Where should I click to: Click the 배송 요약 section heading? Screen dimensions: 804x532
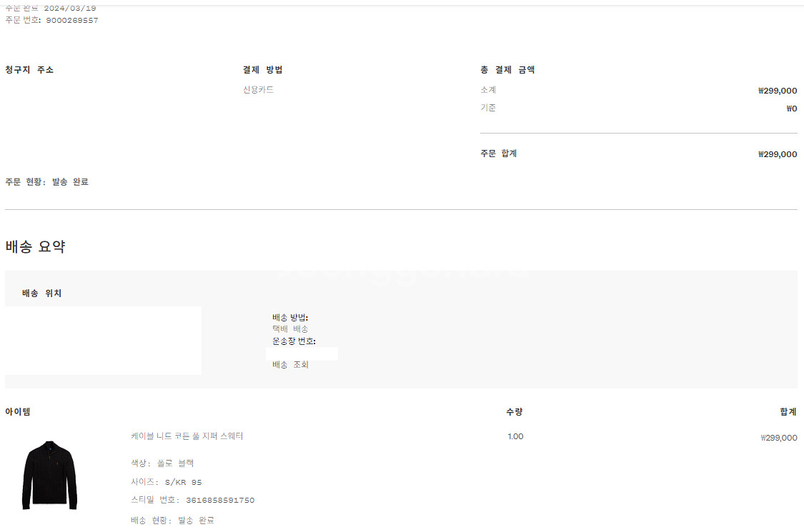click(x=36, y=247)
